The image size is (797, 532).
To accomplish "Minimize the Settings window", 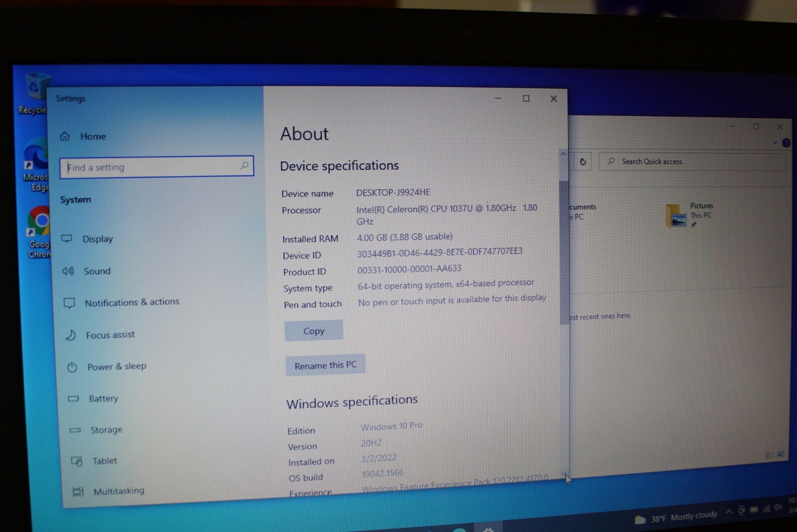I will point(498,99).
